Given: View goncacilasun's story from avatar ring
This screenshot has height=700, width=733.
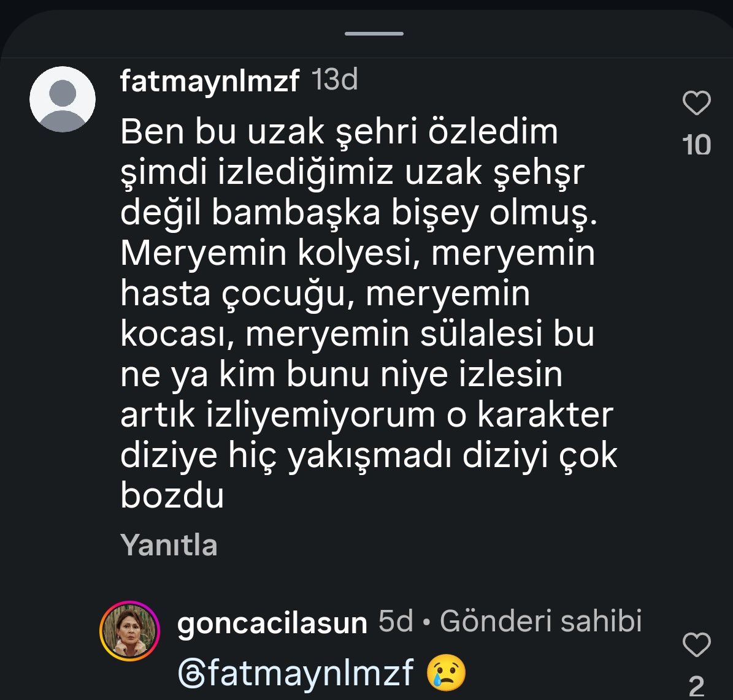Looking at the screenshot, I should point(129,631).
